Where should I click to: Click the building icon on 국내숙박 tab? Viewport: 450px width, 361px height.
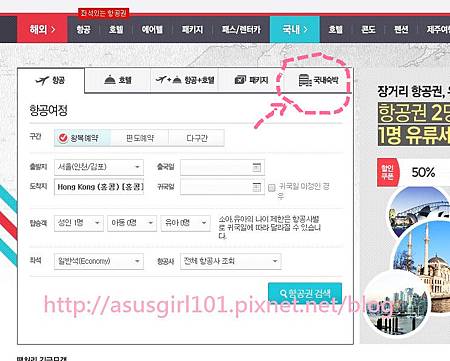pyautogui.click(x=305, y=80)
